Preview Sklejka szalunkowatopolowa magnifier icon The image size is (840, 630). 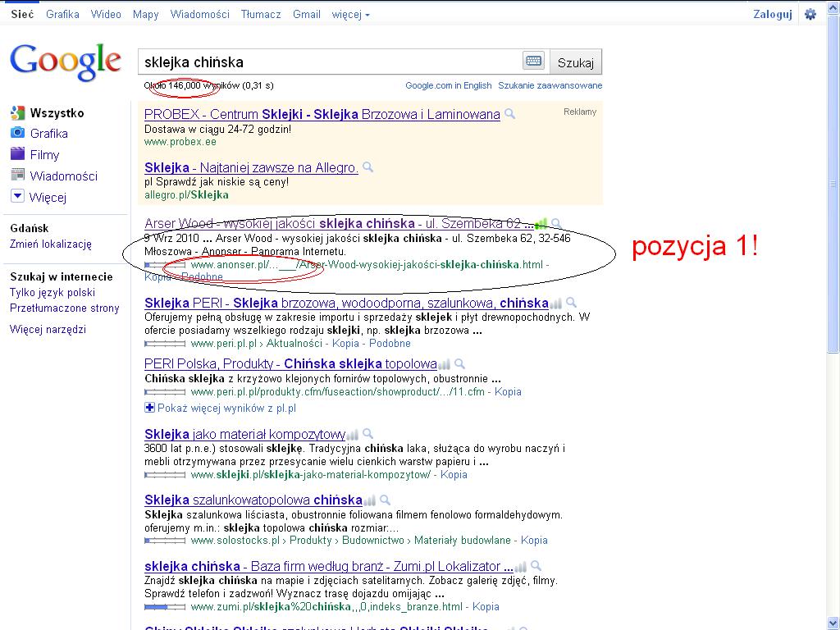pyautogui.click(x=385, y=500)
